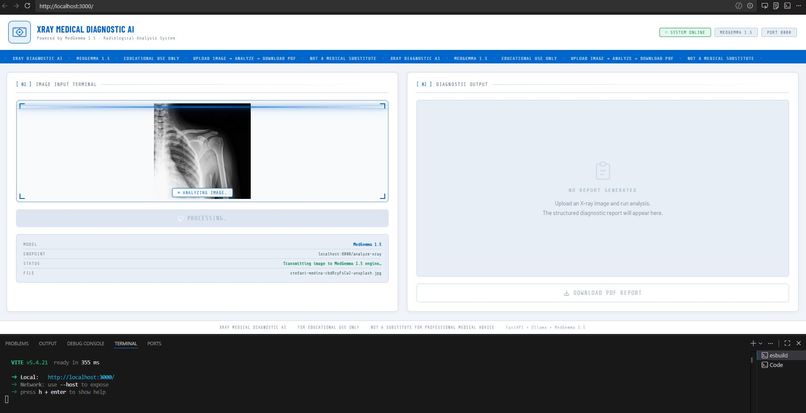Click the browser forward arrow

(16, 6)
